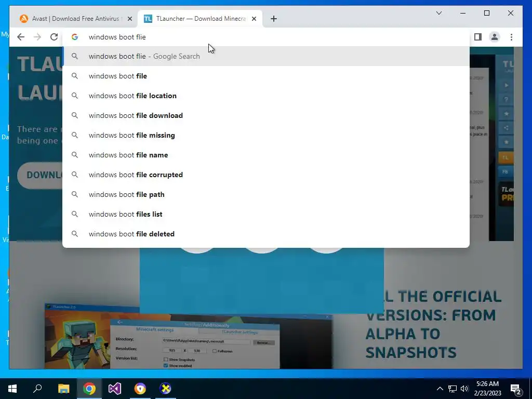Show hidden system tray icons
Screen dimensions: 532x399
(440, 389)
